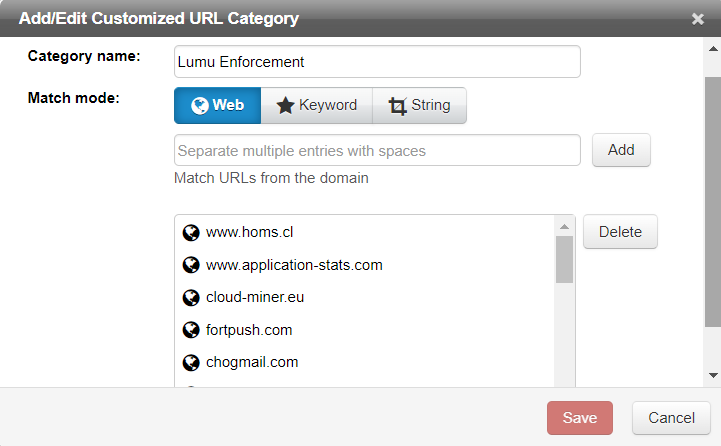The height and width of the screenshot is (446, 721).
Task: Close the Add/Edit Customized URL Category dialog
Action: 698,18
